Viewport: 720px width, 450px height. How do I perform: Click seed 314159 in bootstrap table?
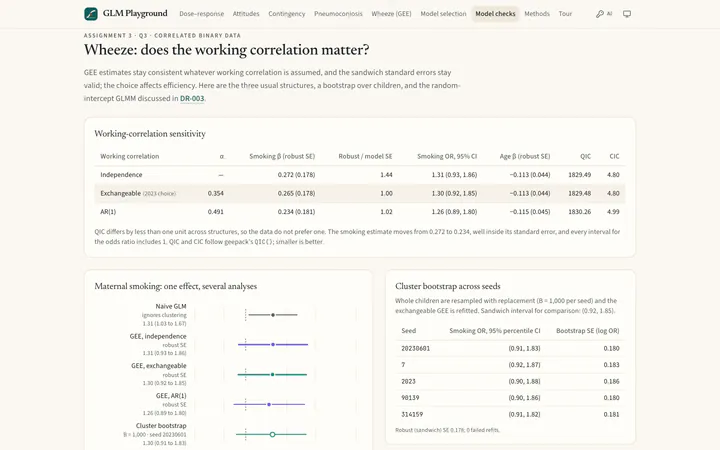coord(412,414)
